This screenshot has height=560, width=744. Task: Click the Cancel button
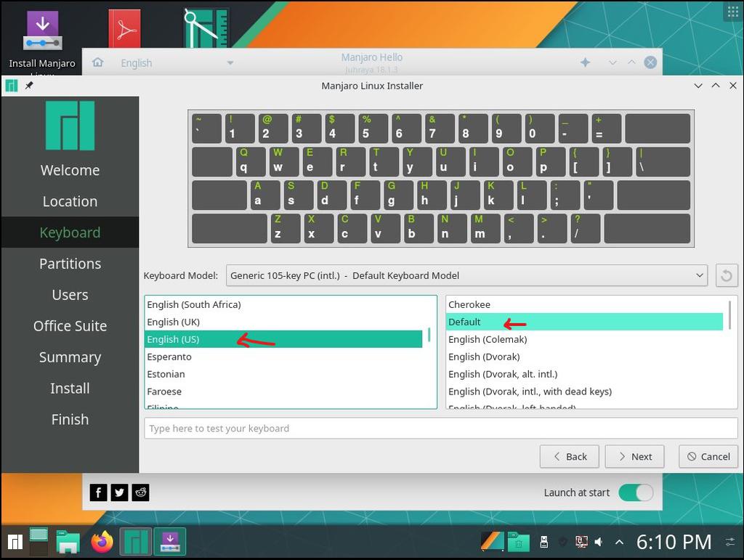708,457
